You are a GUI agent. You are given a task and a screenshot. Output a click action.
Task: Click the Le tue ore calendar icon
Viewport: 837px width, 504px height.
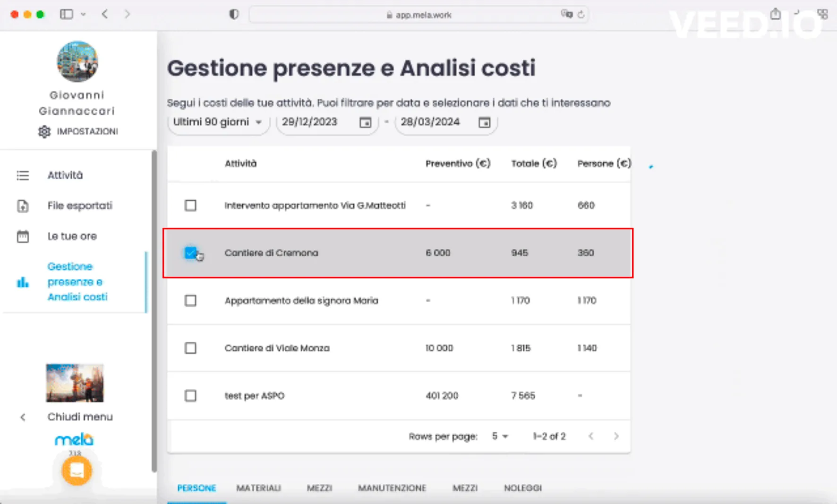(x=23, y=236)
